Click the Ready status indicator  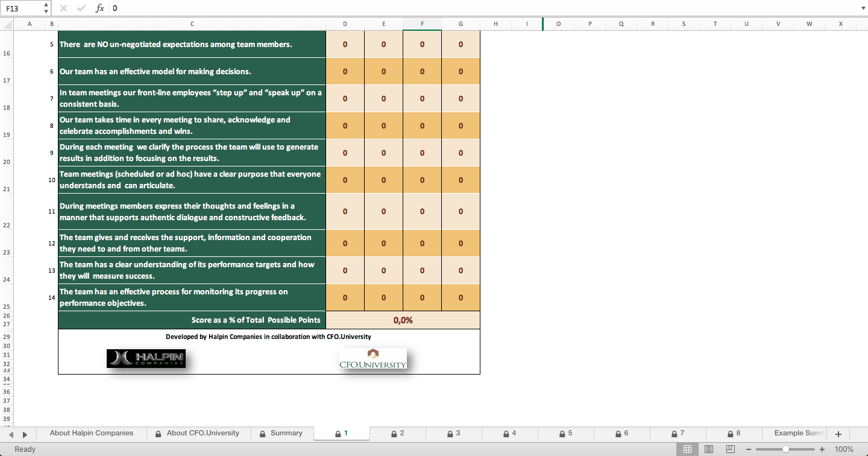click(x=25, y=449)
